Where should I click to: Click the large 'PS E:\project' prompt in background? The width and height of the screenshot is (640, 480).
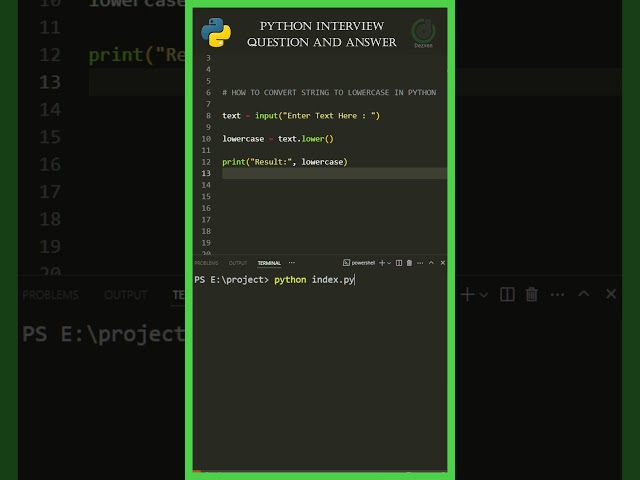click(104, 334)
